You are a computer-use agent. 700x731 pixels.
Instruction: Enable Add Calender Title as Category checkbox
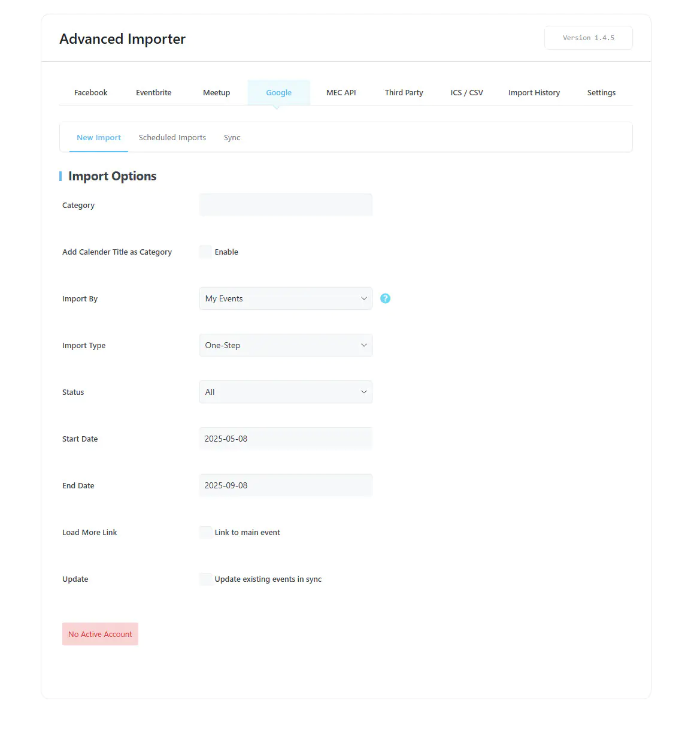pyautogui.click(x=205, y=252)
